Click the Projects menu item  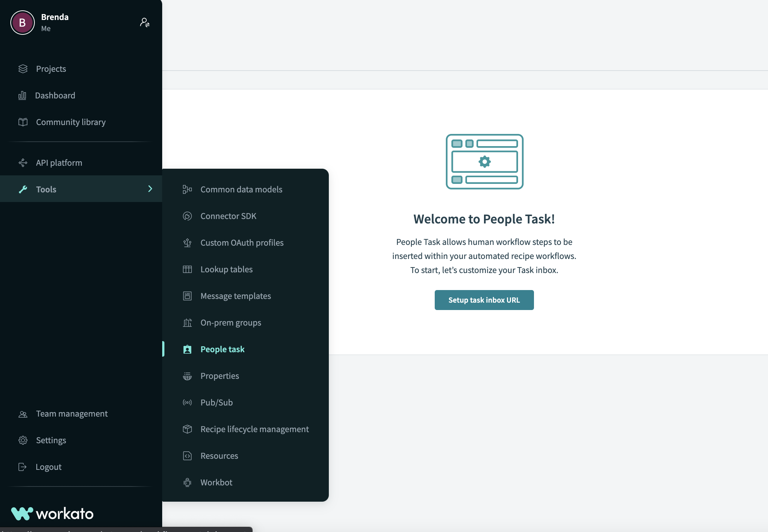[51, 68]
